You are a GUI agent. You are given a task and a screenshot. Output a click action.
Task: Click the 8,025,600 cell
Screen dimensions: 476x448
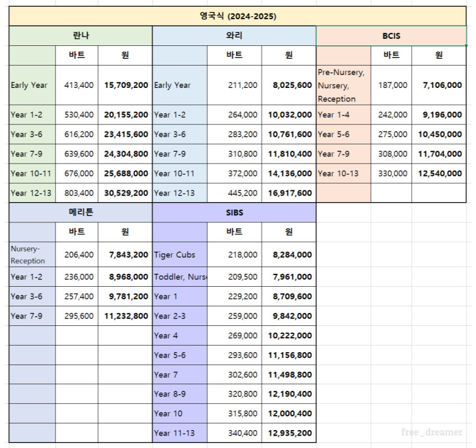pyautogui.click(x=289, y=85)
